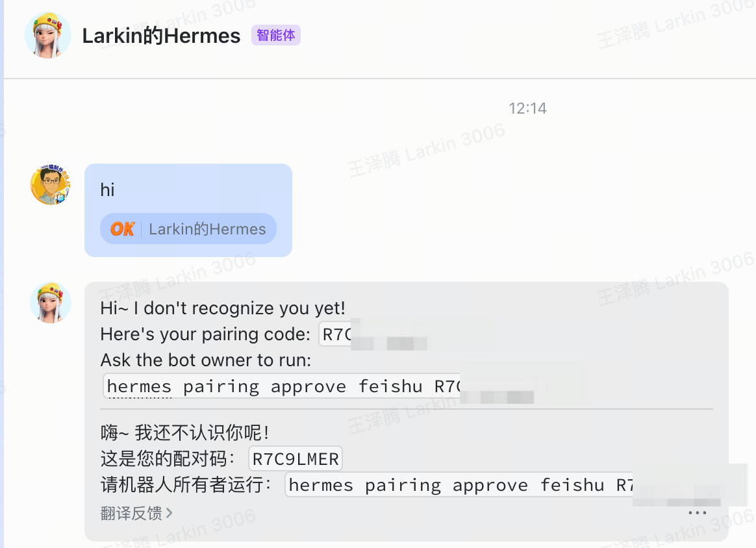The height and width of the screenshot is (548, 756).
Task: Click the Larkin的Hermes name in the reaction pill
Action: (207, 229)
